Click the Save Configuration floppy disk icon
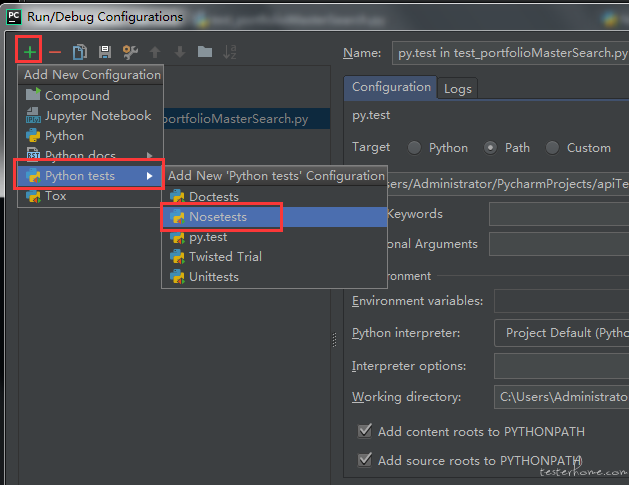This screenshot has height=485, width=629. pyautogui.click(x=105, y=52)
